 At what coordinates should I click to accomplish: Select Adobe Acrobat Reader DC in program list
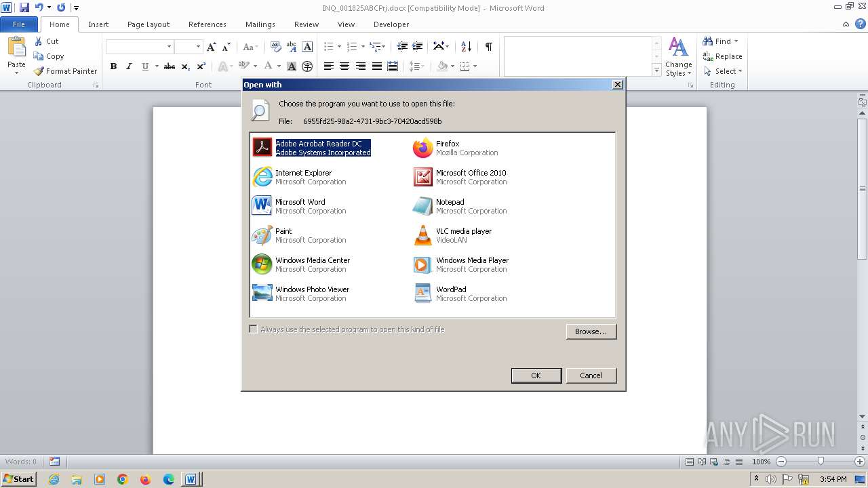point(312,148)
